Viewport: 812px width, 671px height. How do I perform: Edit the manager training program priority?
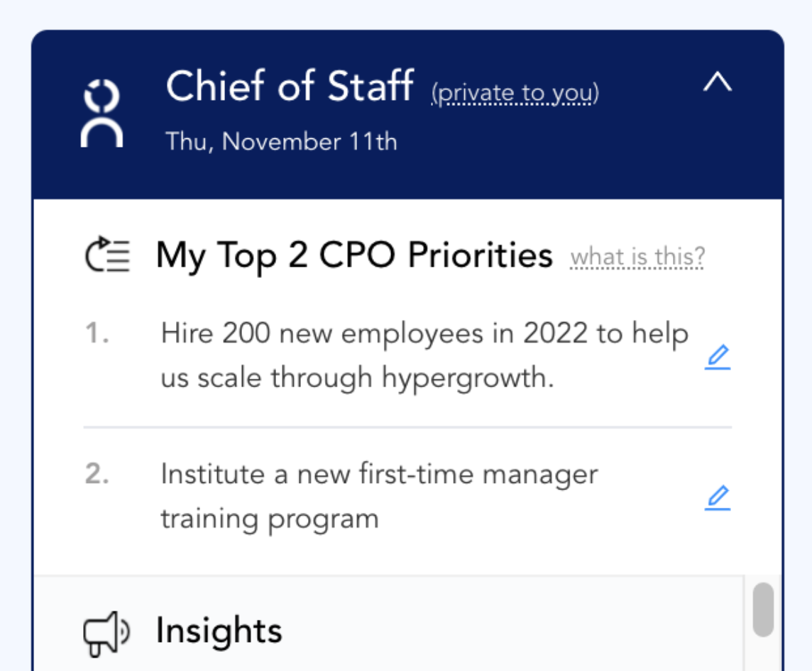[718, 498]
